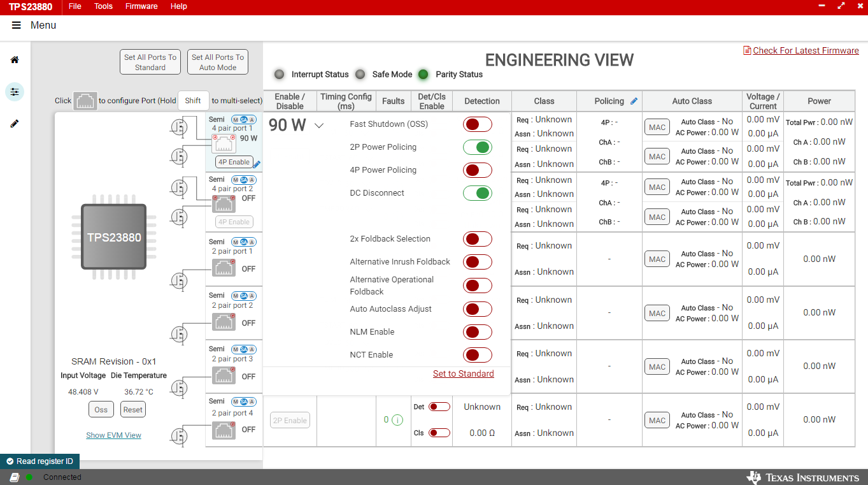868x485 pixels.
Task: Open the Tools menu
Action: [x=103, y=6]
